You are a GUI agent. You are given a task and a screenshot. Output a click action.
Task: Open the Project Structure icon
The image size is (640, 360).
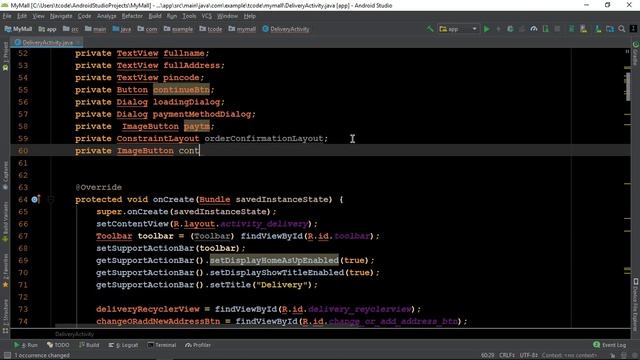[610, 29]
